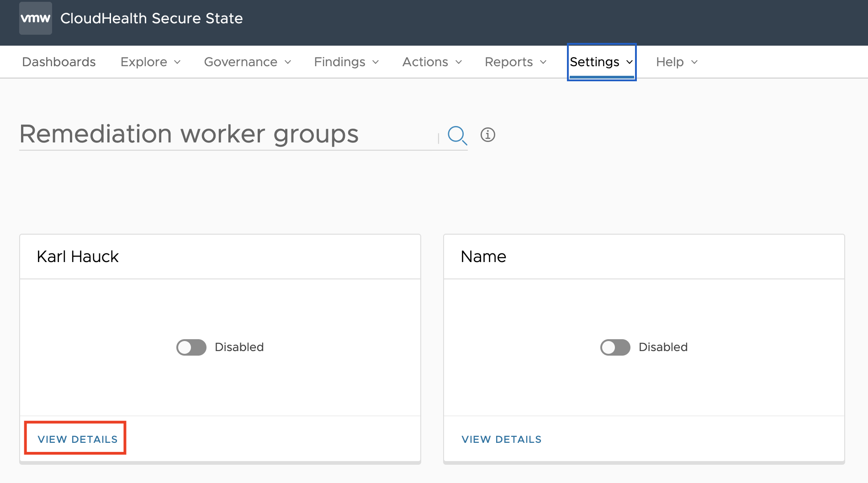Click the CloudHealth Secure State title

click(x=151, y=18)
